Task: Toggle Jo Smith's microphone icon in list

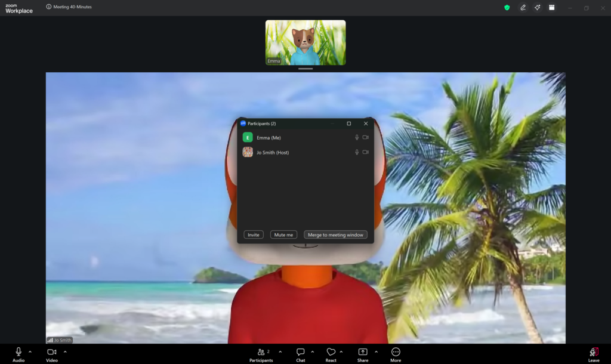Action: pyautogui.click(x=357, y=152)
